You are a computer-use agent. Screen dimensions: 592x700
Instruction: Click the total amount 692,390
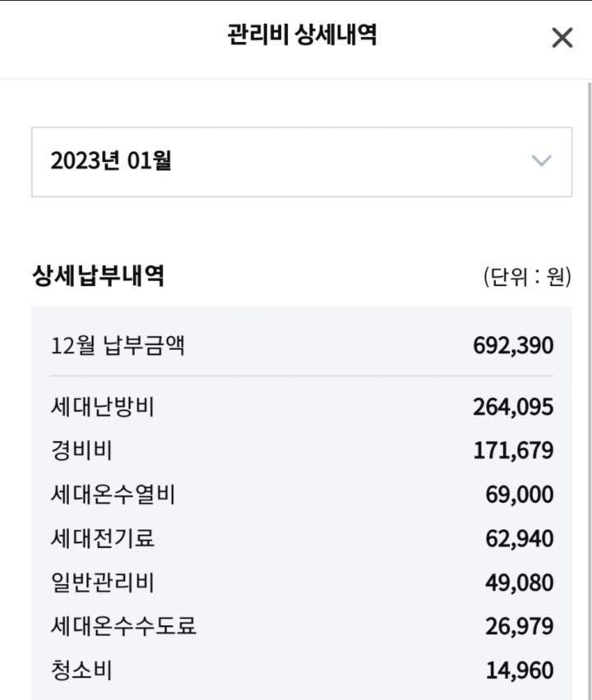coord(513,345)
